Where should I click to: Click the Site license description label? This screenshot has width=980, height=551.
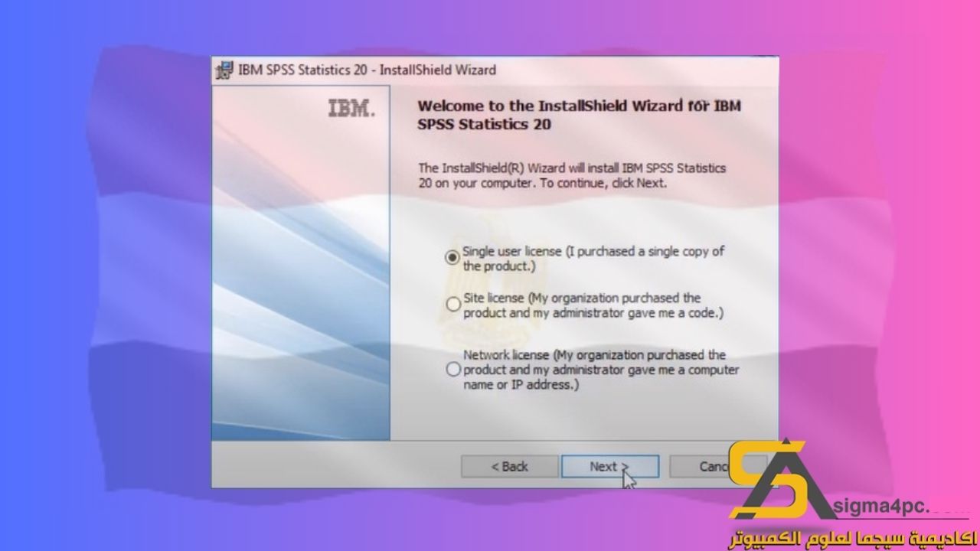point(593,305)
